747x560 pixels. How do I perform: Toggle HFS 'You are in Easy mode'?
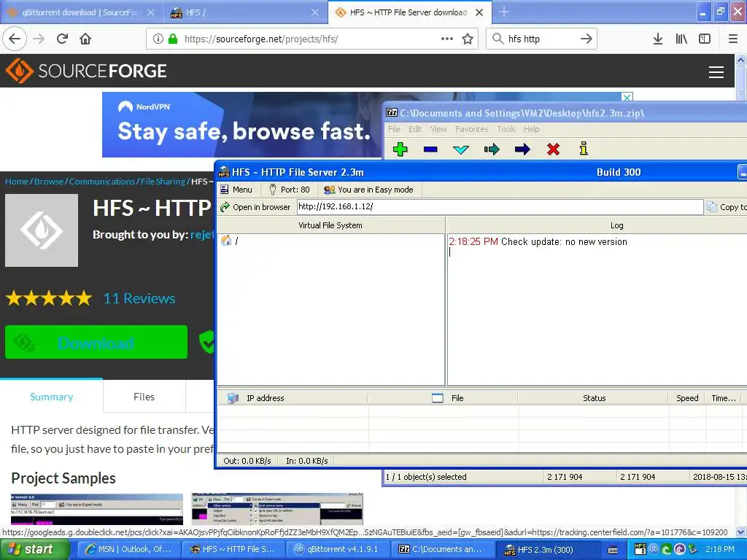(x=368, y=190)
